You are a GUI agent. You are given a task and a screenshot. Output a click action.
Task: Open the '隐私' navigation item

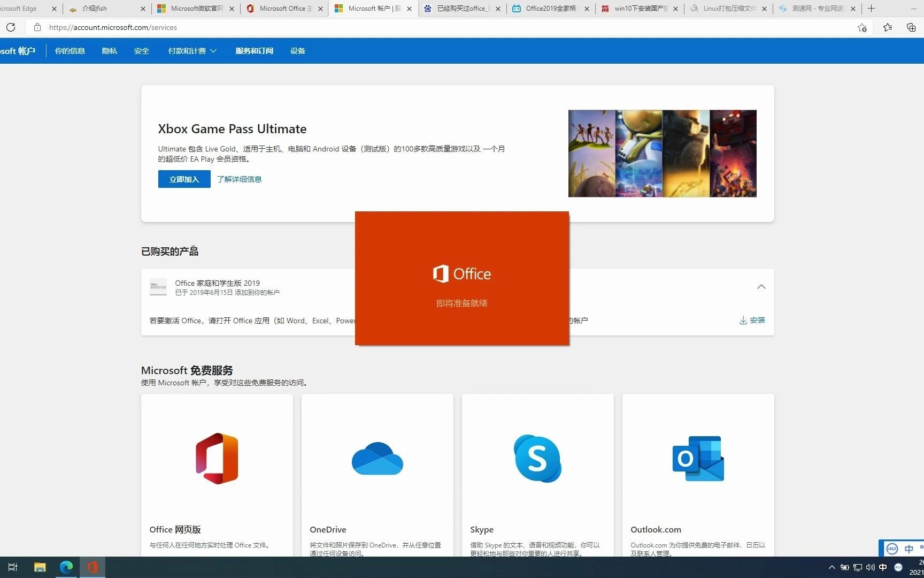tap(109, 51)
